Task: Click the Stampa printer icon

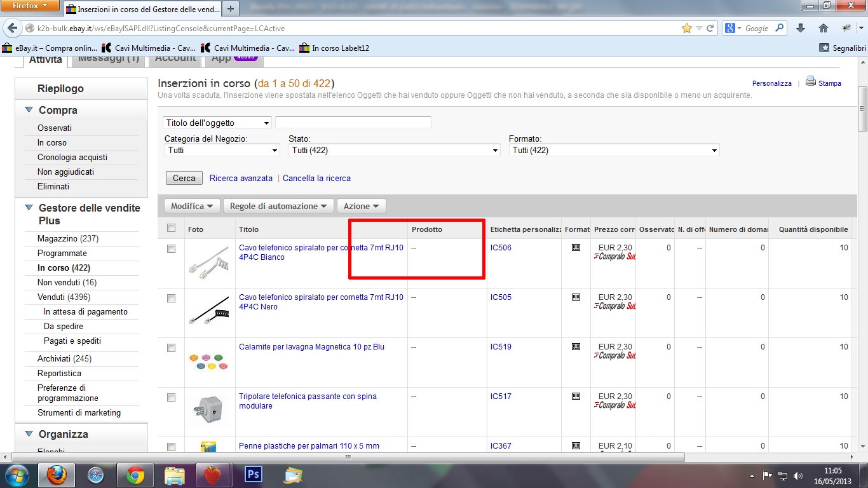Action: (811, 81)
